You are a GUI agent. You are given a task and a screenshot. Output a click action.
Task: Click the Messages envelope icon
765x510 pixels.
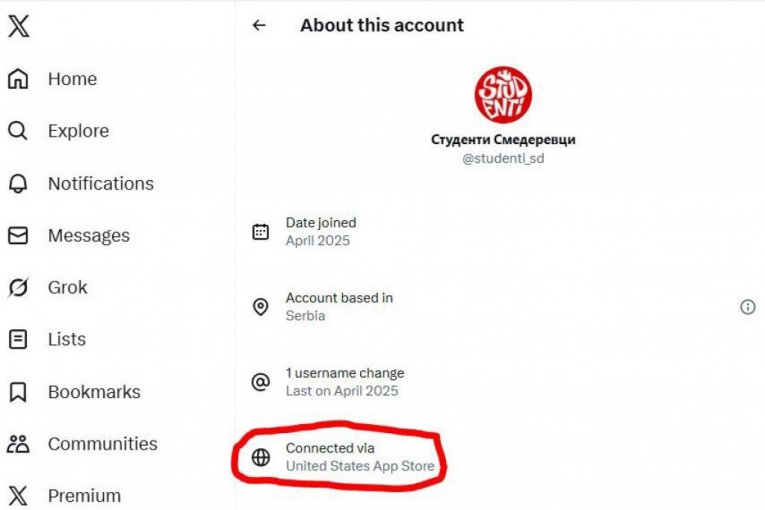18,236
